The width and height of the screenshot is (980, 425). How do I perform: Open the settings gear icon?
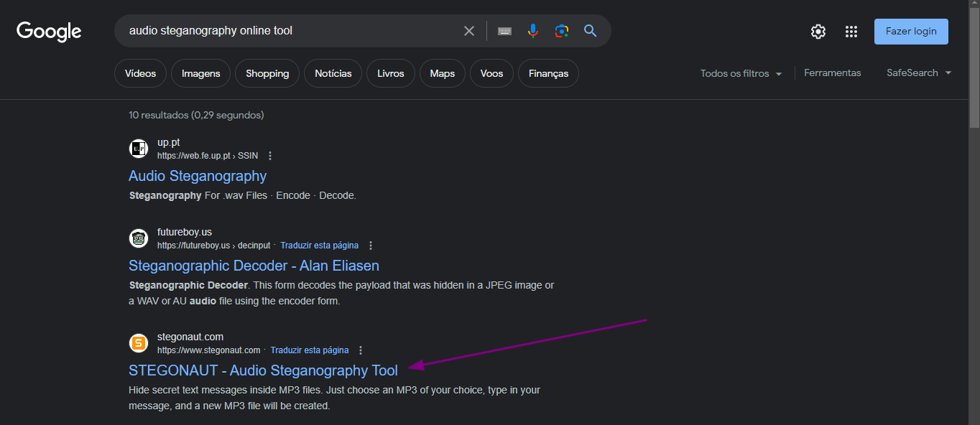pos(818,32)
